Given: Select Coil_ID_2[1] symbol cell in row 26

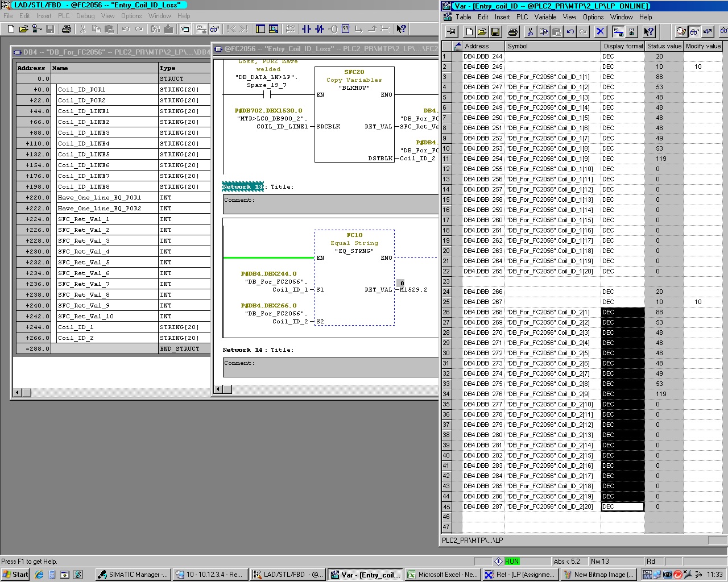Looking at the screenshot, I should [x=553, y=312].
